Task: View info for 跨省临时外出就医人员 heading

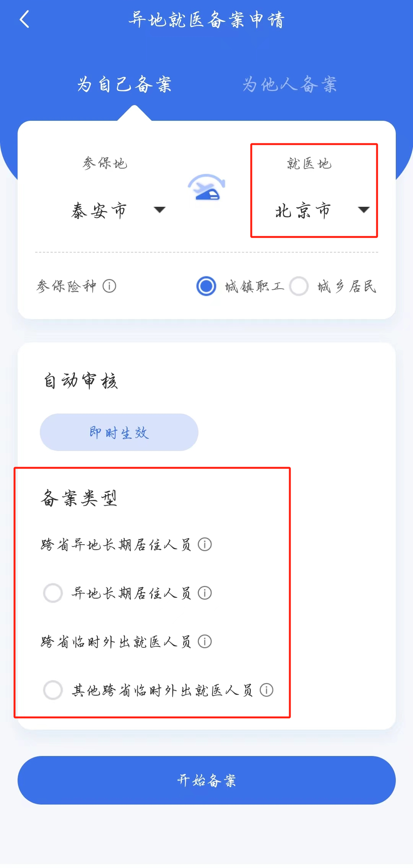Action: (x=205, y=641)
